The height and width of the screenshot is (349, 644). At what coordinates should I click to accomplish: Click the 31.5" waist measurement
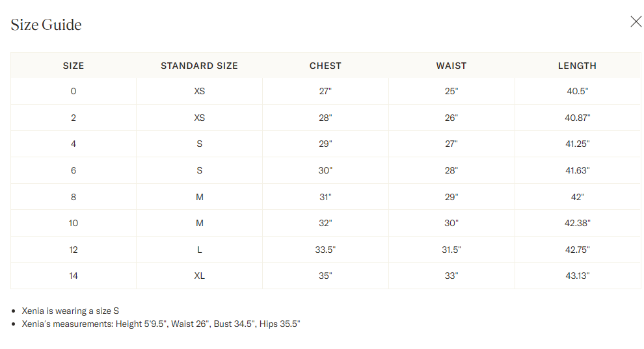pyautogui.click(x=451, y=250)
